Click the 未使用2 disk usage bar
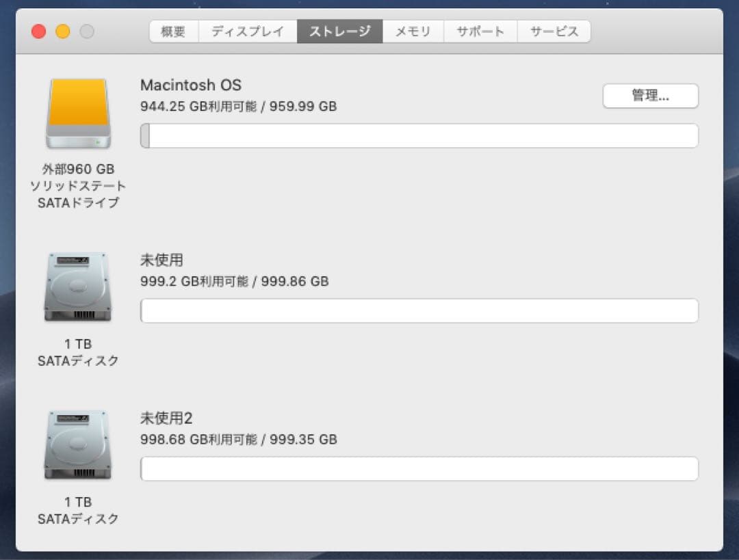 [x=418, y=468]
